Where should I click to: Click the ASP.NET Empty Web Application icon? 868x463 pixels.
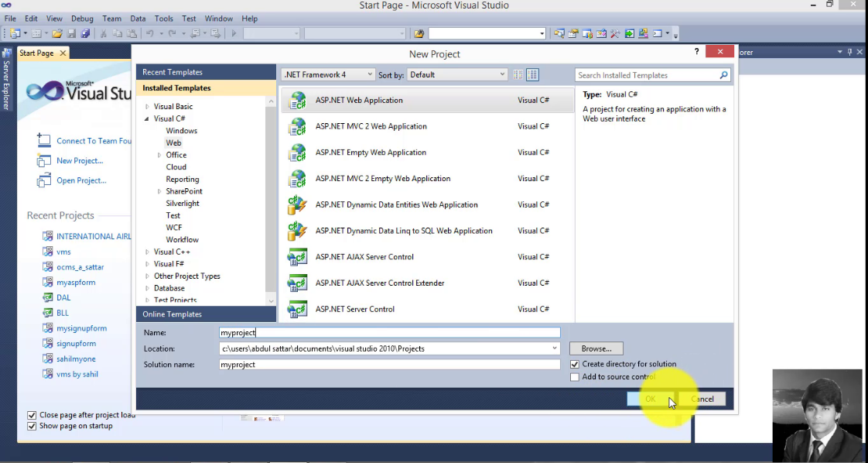[x=297, y=153]
